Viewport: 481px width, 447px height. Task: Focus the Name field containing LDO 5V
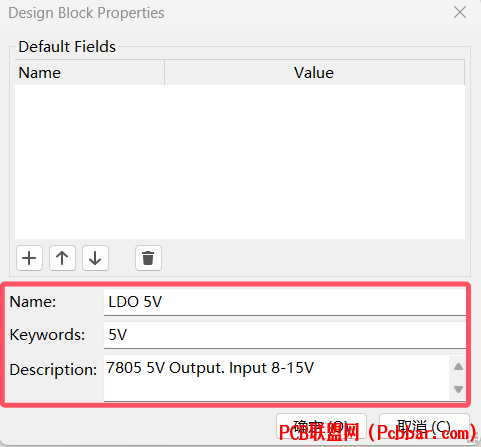(285, 302)
